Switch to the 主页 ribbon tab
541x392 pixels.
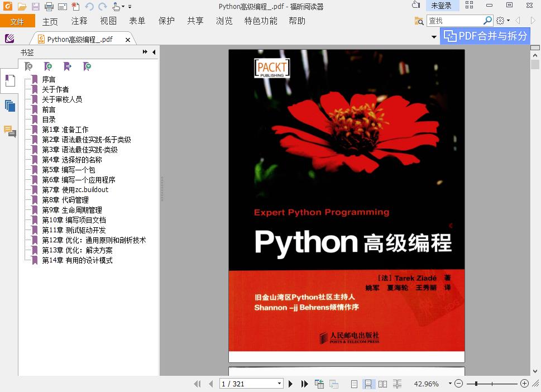point(50,21)
